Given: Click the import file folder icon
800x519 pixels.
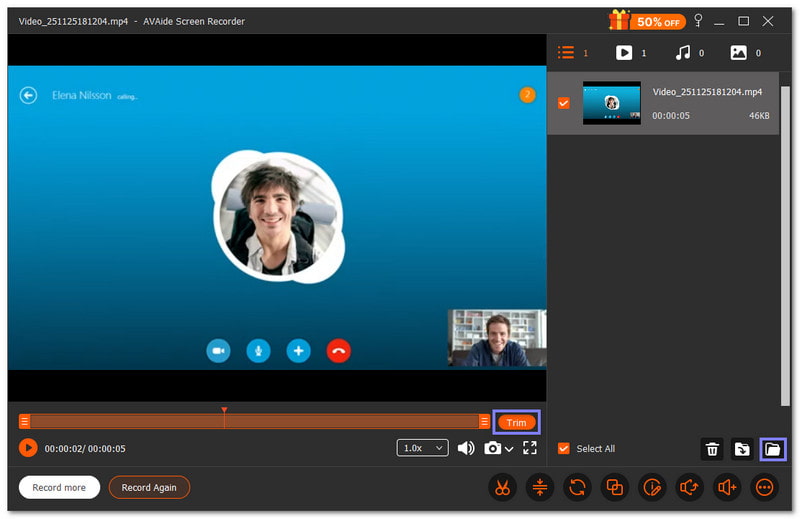Looking at the screenshot, I should click(742, 449).
